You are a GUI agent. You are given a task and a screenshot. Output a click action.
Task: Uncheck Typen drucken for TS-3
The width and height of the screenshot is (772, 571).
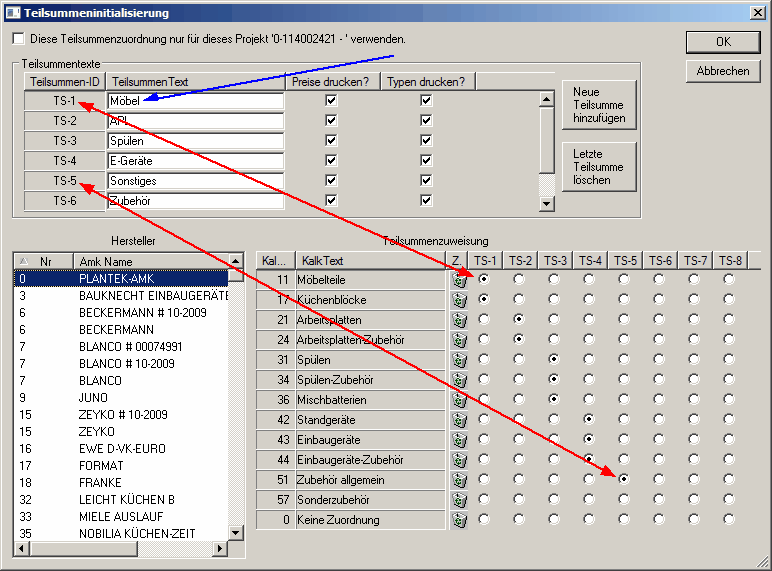[426, 141]
